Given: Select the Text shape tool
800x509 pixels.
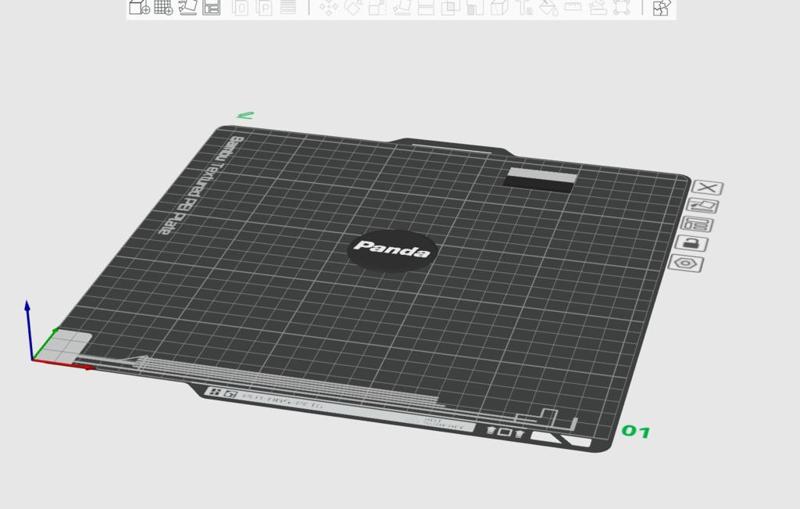Looking at the screenshot, I should tap(523, 8).
